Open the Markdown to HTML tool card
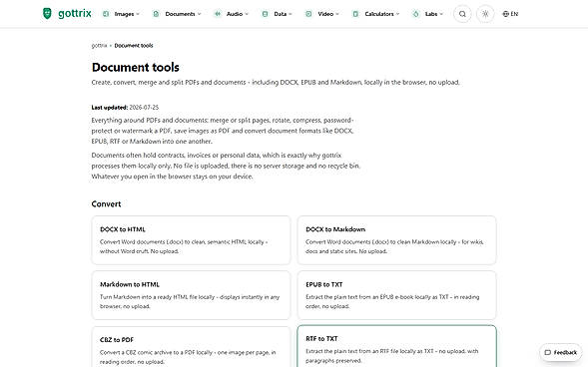Viewport: 588px width, 367px height. pos(191,295)
